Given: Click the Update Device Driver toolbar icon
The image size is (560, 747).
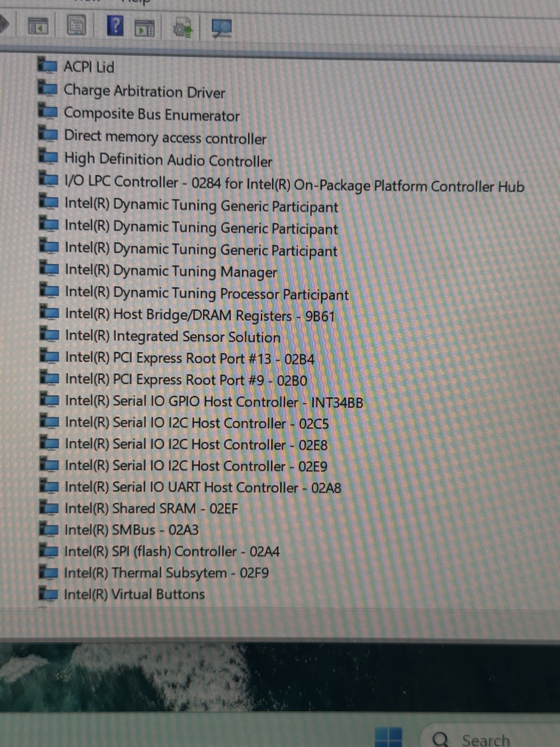Looking at the screenshot, I should (x=183, y=29).
